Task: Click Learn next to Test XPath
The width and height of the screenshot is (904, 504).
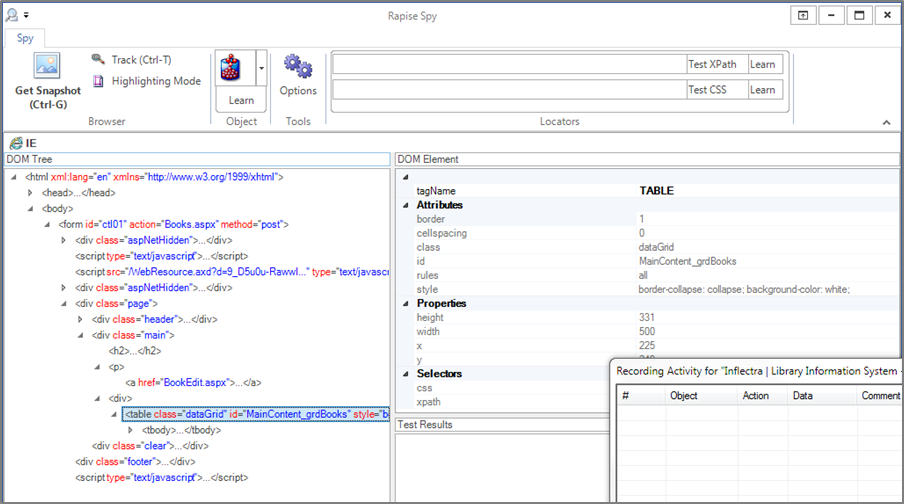Action: 763,64
